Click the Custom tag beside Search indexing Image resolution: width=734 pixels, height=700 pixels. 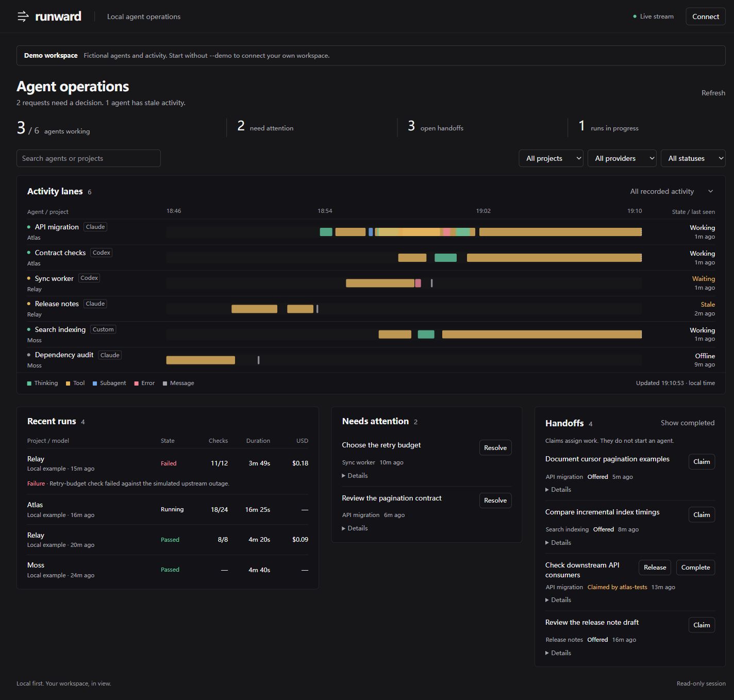point(103,329)
